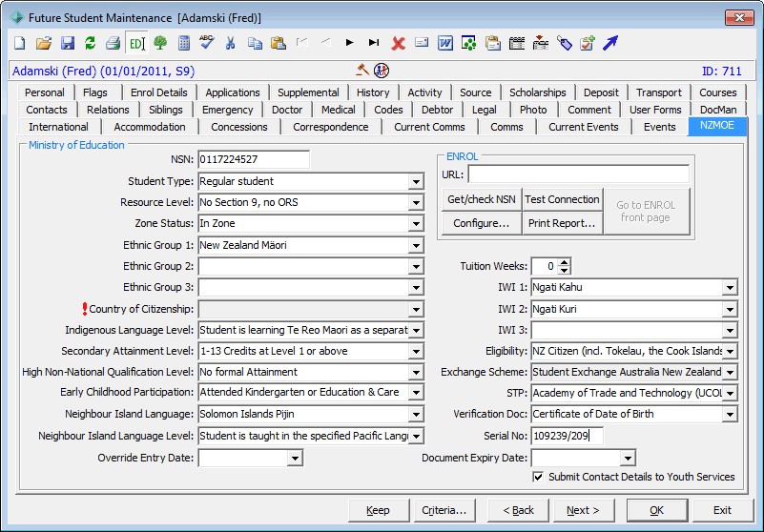
Task: Open the DocMan tab
Action: (x=717, y=110)
